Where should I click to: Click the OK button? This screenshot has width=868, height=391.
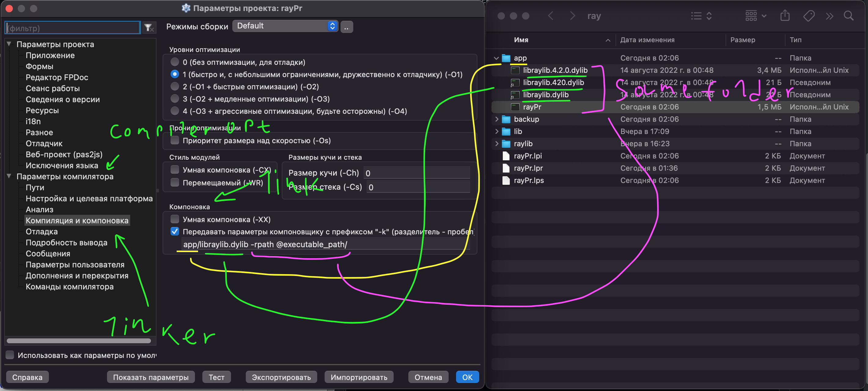tap(467, 377)
